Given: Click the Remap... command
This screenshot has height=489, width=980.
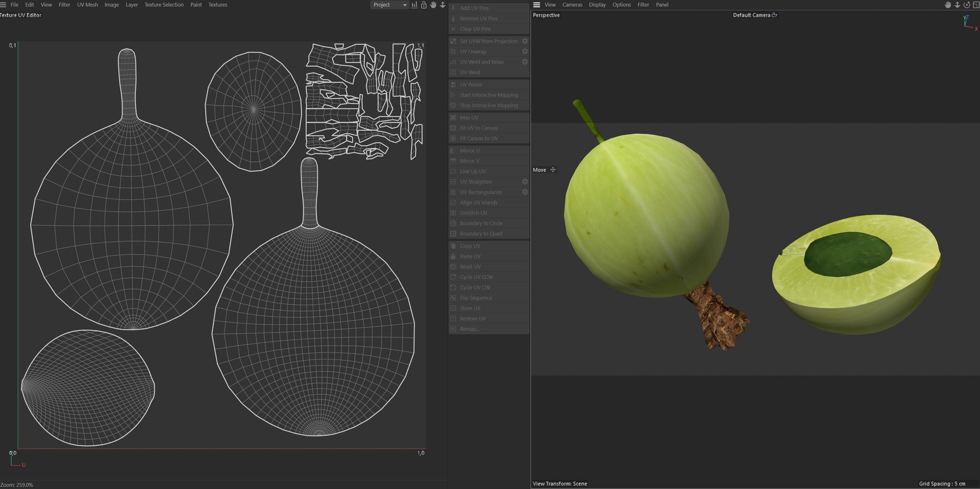Looking at the screenshot, I should click(x=489, y=329).
